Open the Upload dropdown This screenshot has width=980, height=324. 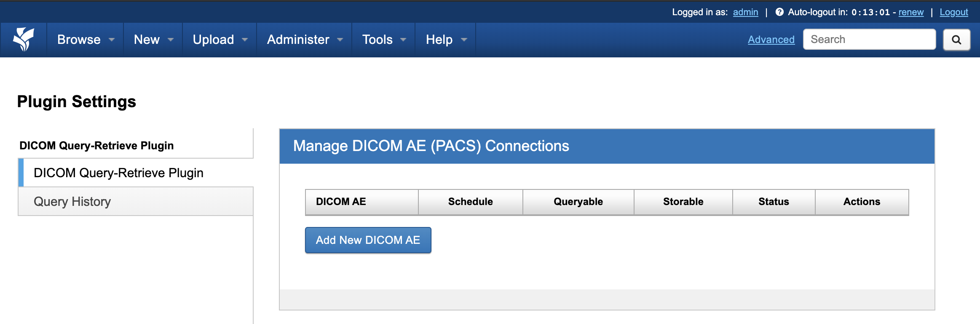click(x=220, y=40)
